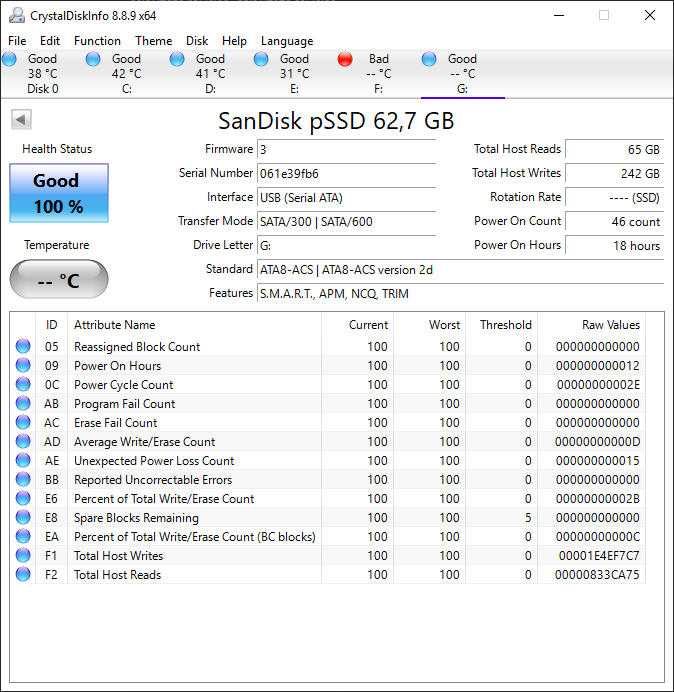The width and height of the screenshot is (674, 692).
Task: Click the Standard field ATA8-ACS
Action: pos(460,270)
